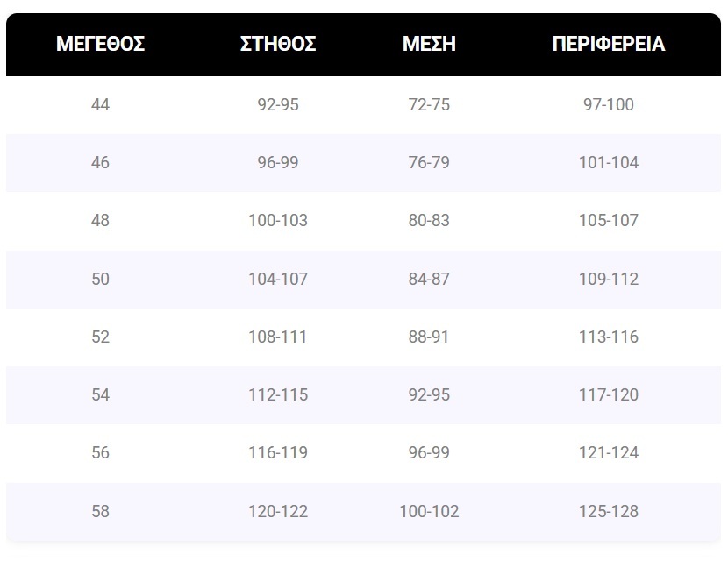Click chest value 112-115
Screen dimensions: 728x568
(x=278, y=395)
